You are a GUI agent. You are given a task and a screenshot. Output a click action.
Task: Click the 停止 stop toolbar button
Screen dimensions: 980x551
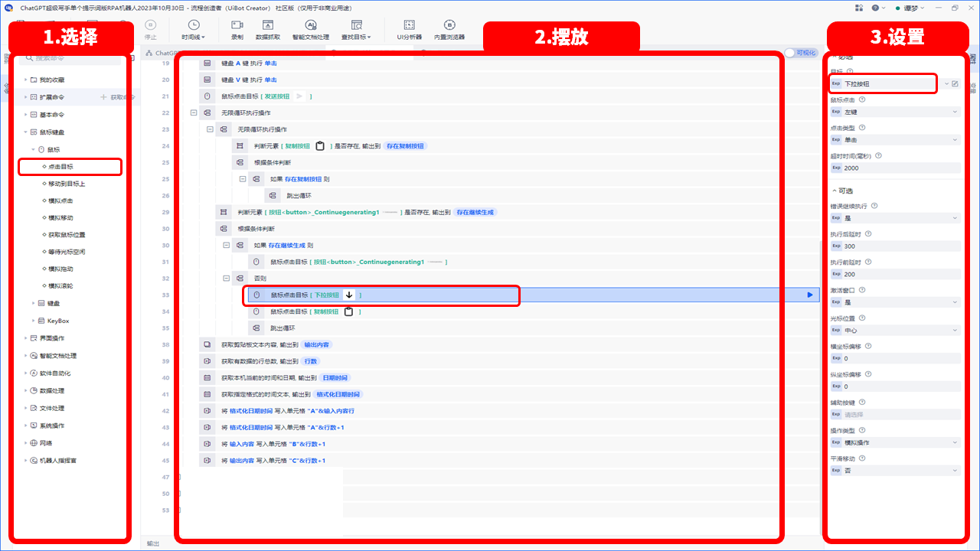point(151,30)
